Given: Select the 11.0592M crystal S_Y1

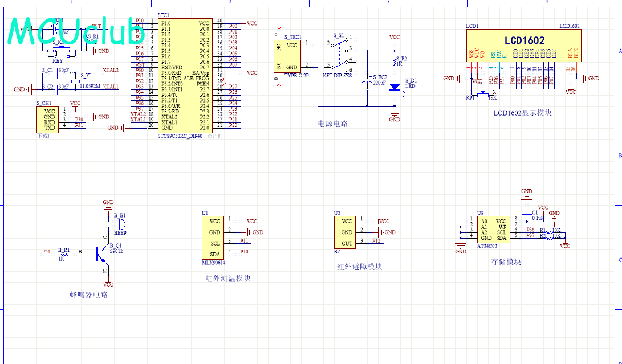Looking at the screenshot, I should [x=75, y=81].
